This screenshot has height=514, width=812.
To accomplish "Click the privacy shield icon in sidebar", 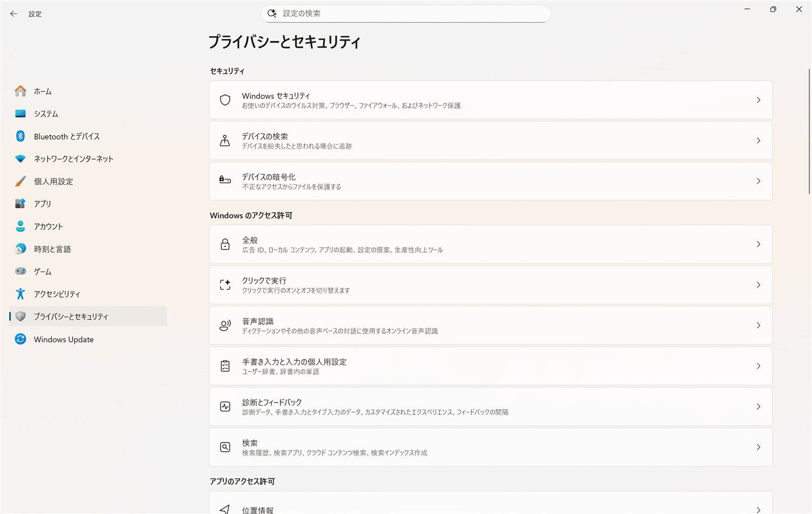I will point(21,317).
